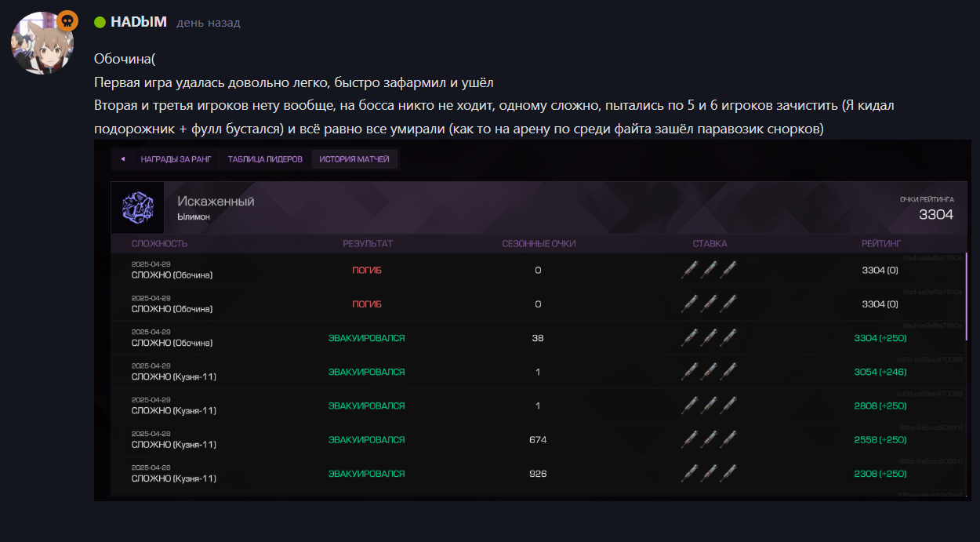Open the HADbIM username profile link
This screenshot has width=980, height=542.
[x=139, y=22]
